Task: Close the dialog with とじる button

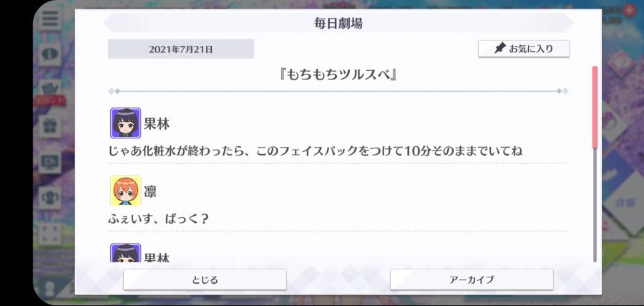Action: click(205, 279)
